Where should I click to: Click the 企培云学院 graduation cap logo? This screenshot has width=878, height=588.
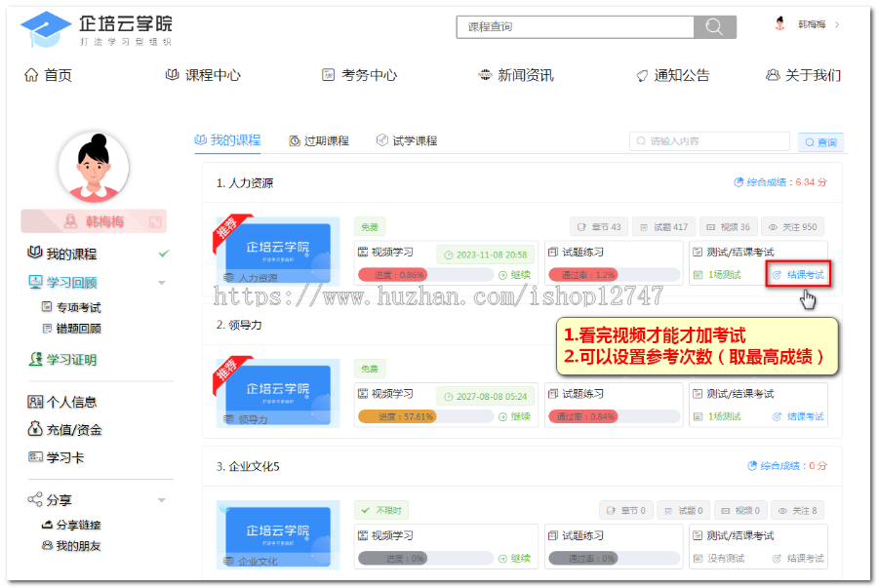[46, 28]
